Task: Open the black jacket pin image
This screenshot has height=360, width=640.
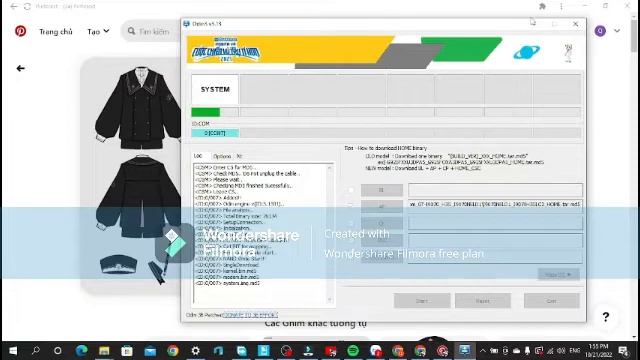Action: [131, 176]
